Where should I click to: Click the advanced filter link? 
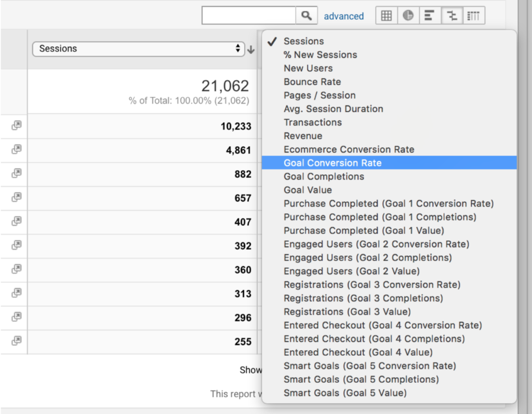pos(343,16)
